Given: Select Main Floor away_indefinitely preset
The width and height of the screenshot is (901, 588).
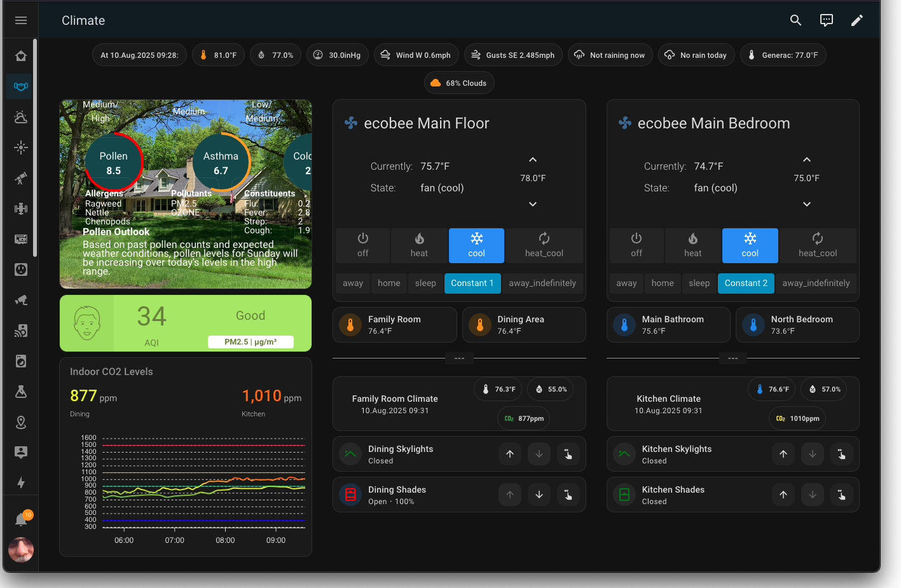Looking at the screenshot, I should click(542, 284).
